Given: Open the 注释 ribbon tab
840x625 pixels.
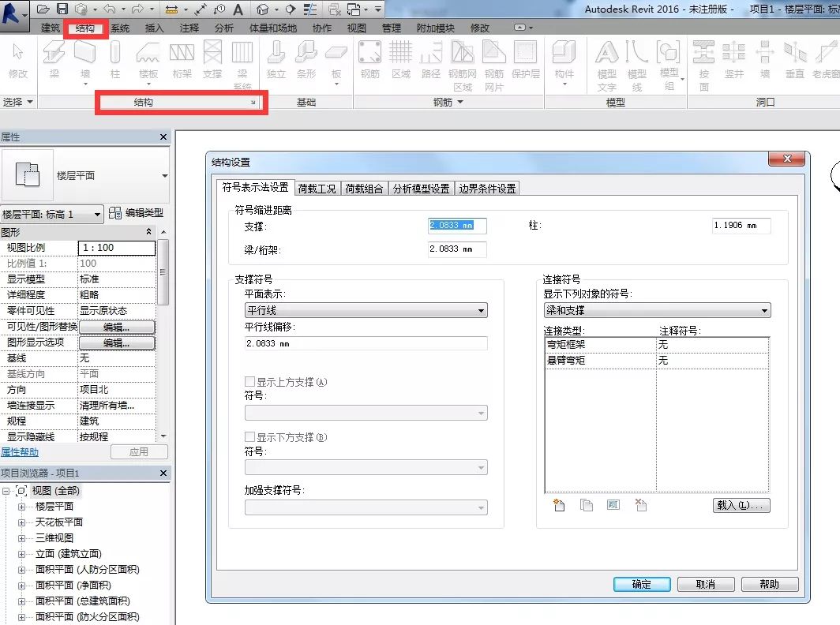Looking at the screenshot, I should click(189, 28).
